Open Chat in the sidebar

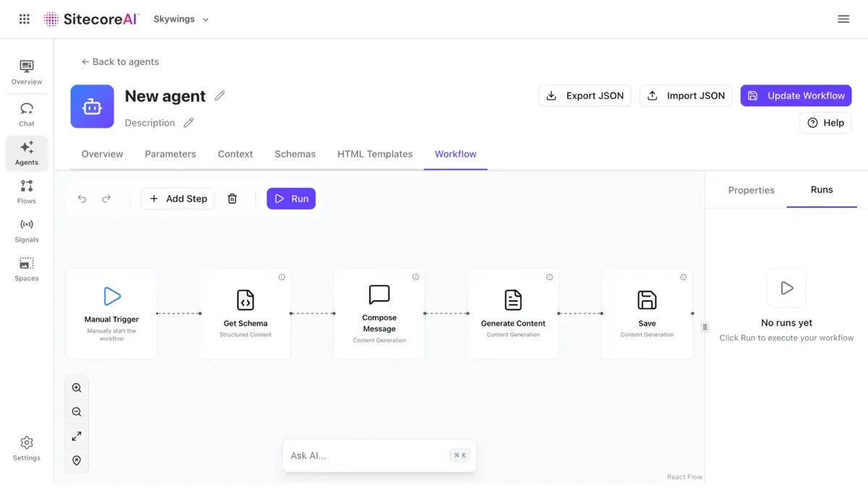(27, 115)
